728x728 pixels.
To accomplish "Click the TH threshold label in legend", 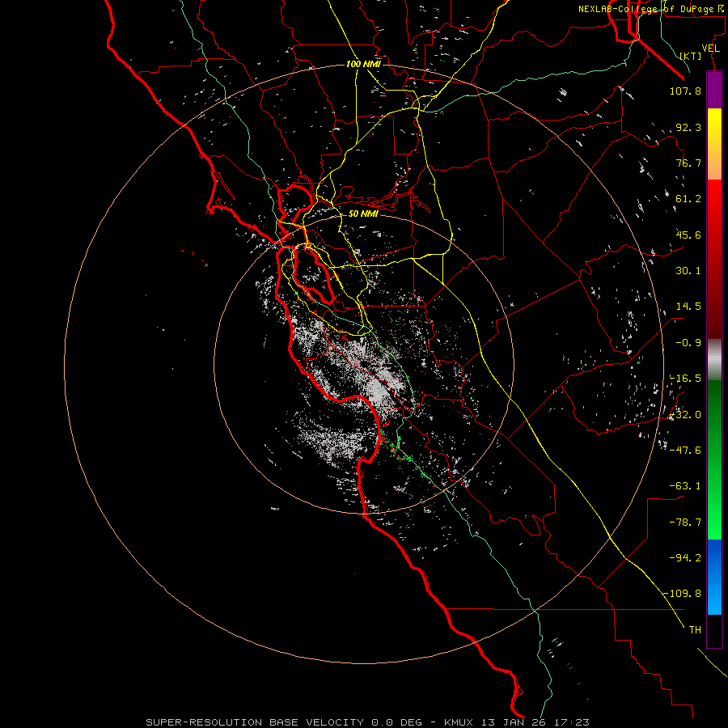I will (695, 630).
